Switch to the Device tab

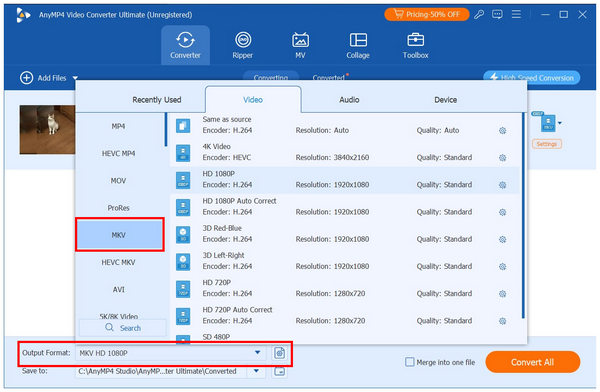pos(445,100)
